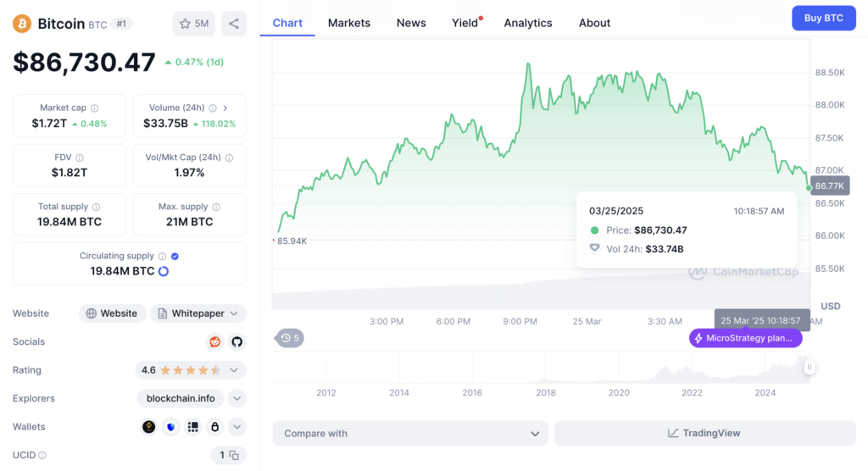Show Max. supply info icon

[216, 207]
